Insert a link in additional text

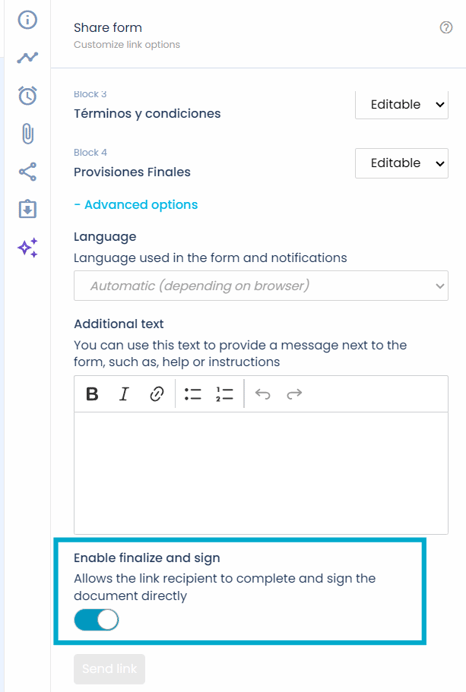pyautogui.click(x=157, y=394)
